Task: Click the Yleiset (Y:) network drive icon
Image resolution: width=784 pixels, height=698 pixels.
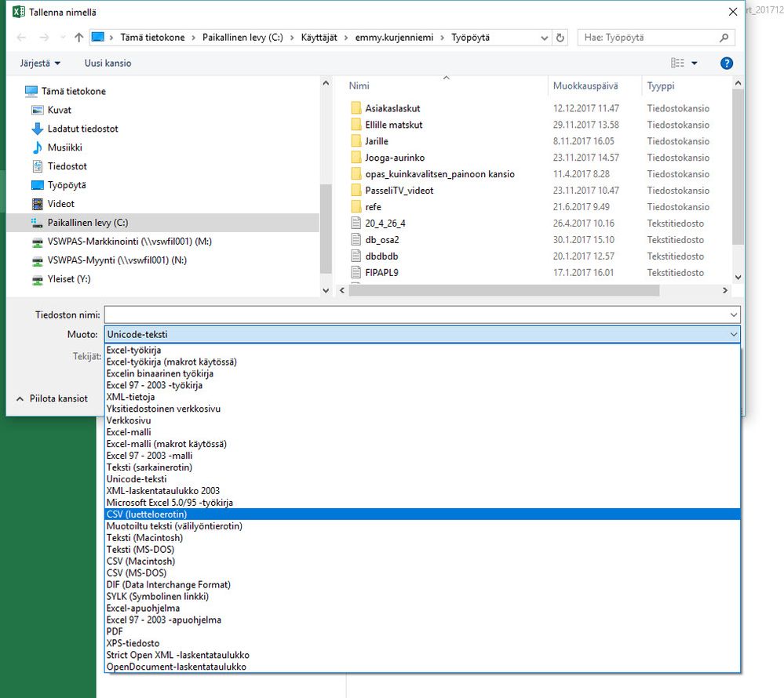Action: coord(38,279)
